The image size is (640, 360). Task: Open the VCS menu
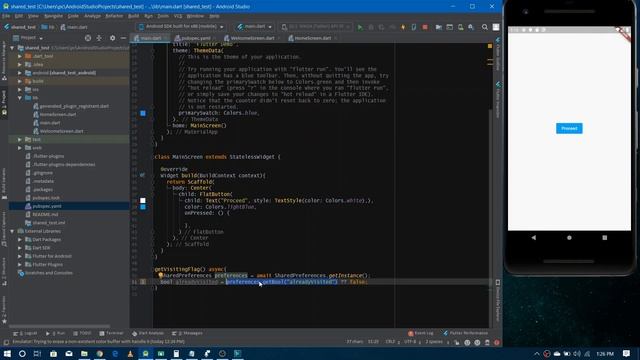(178, 16)
